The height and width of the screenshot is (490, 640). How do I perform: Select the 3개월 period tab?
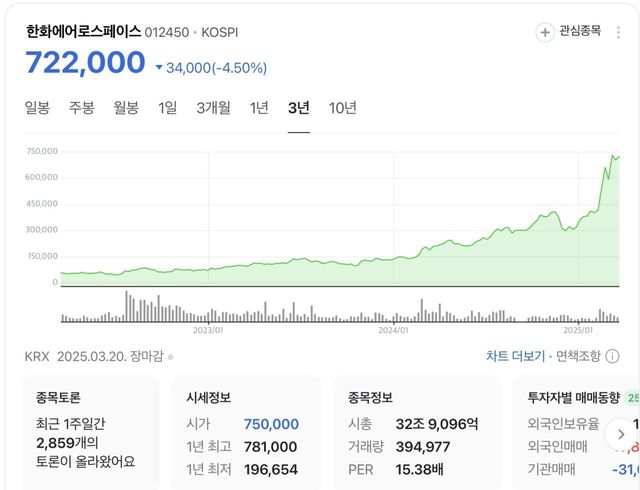213,108
